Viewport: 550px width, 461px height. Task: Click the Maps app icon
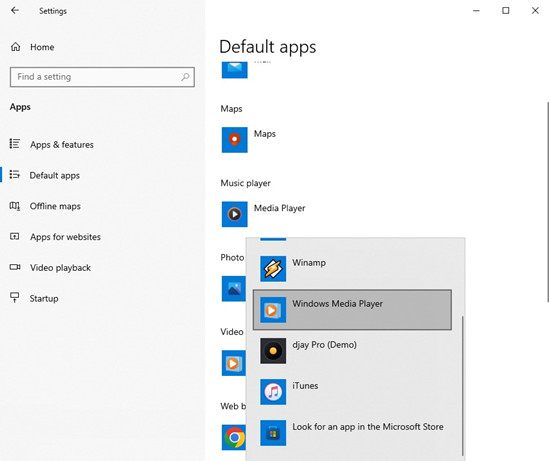click(234, 140)
